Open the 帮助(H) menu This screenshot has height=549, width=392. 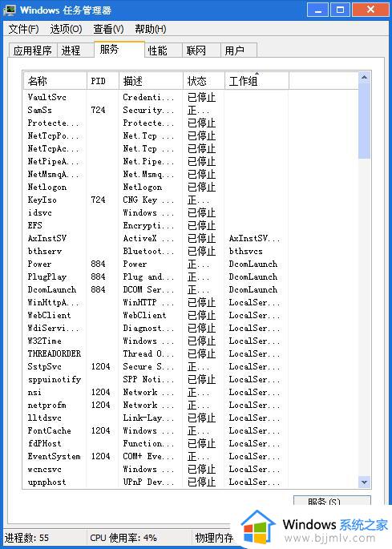tap(151, 29)
